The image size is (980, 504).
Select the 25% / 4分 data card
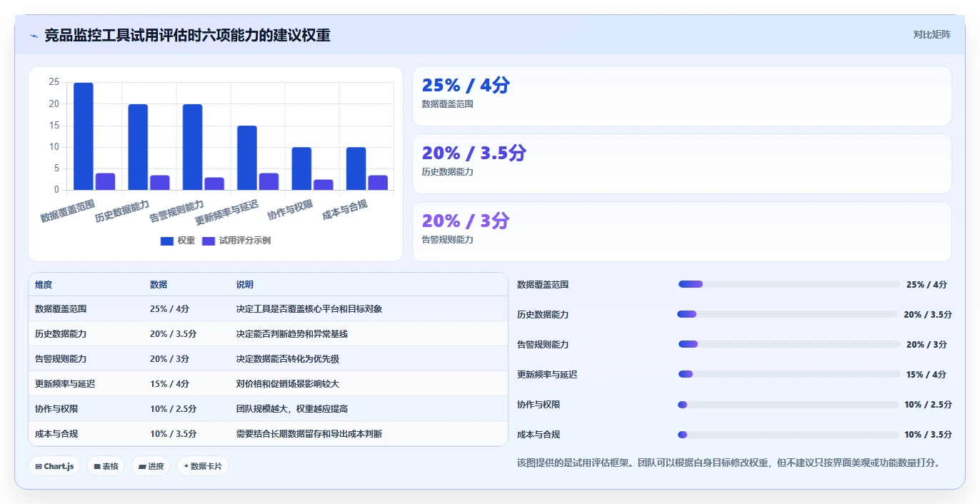point(682,96)
